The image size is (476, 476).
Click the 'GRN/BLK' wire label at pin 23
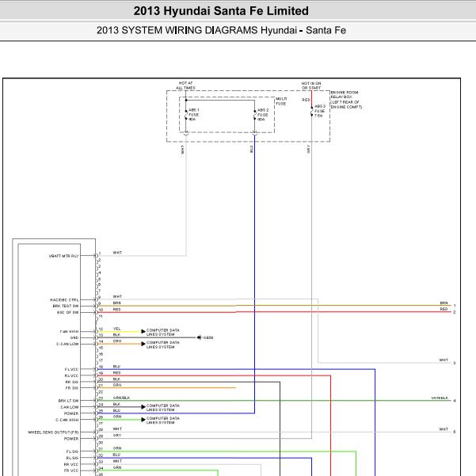coord(121,398)
